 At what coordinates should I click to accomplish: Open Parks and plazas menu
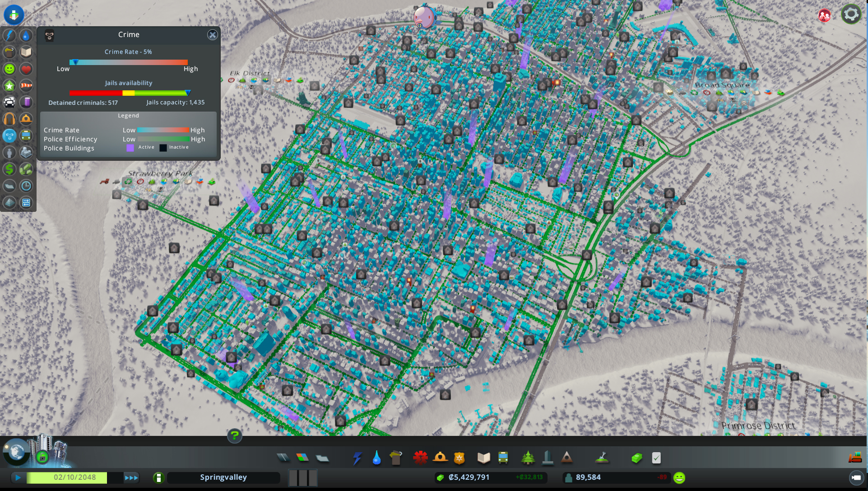click(528, 458)
